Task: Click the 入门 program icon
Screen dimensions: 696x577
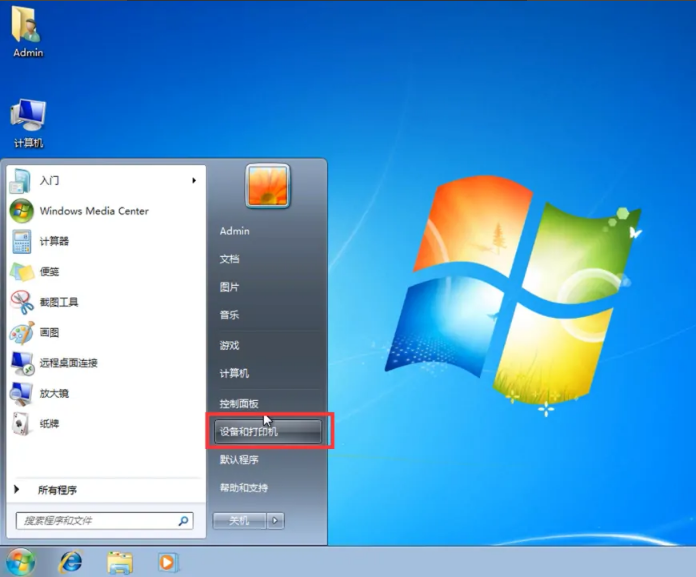Action: coord(20,181)
